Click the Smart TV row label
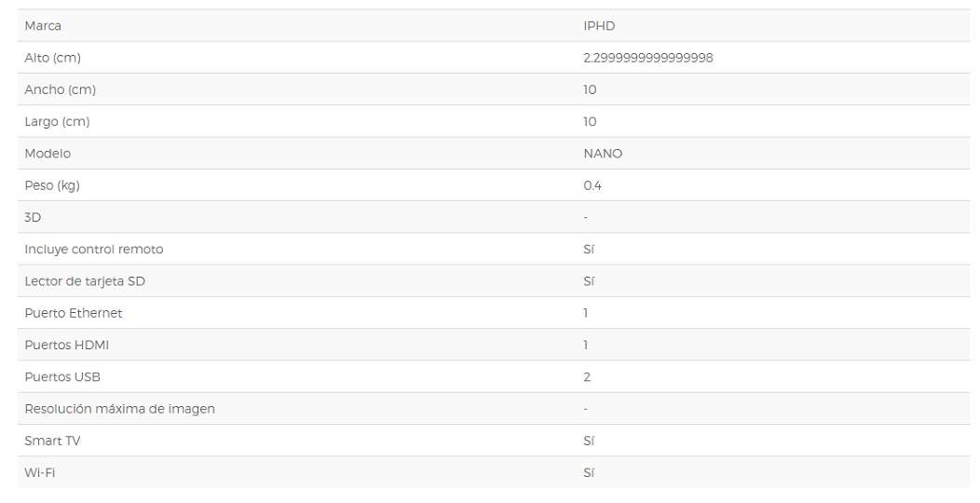 (x=52, y=441)
